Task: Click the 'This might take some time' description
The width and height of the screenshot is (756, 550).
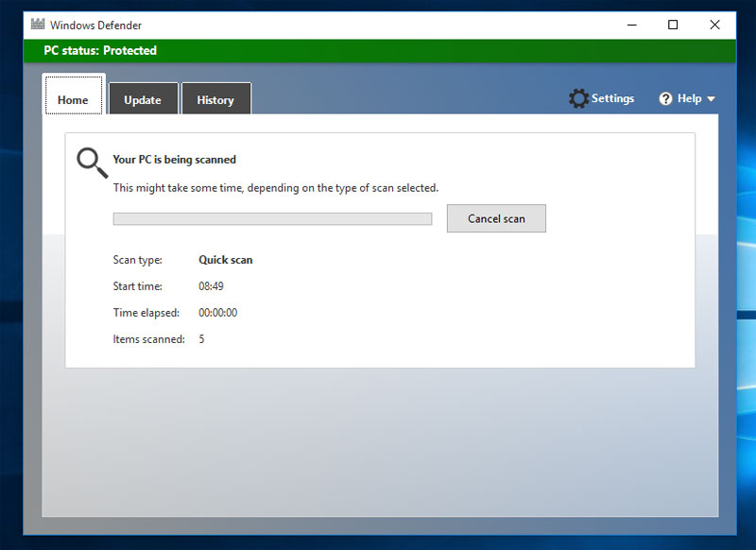Action: [276, 188]
